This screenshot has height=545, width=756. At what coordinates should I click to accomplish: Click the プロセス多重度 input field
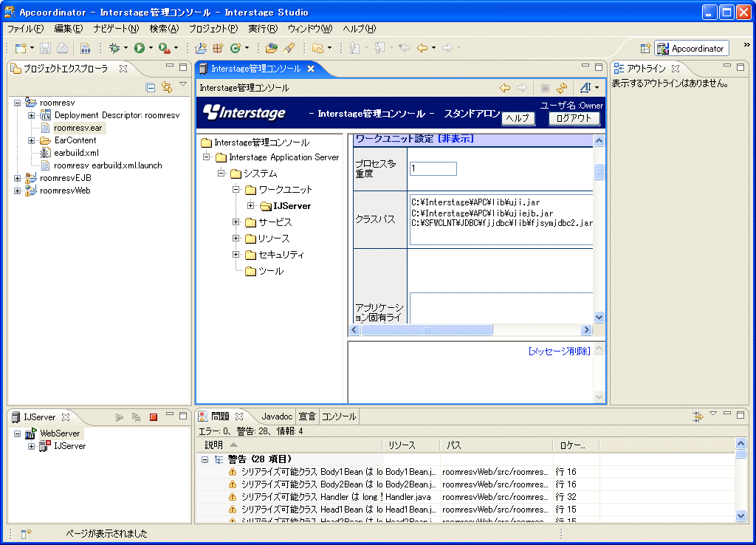pos(433,168)
